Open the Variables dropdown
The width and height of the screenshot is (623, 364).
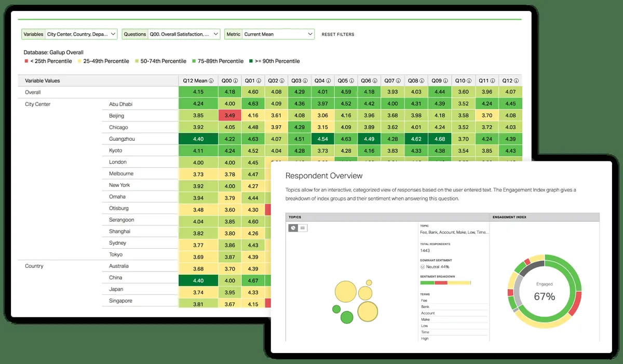(x=70, y=34)
